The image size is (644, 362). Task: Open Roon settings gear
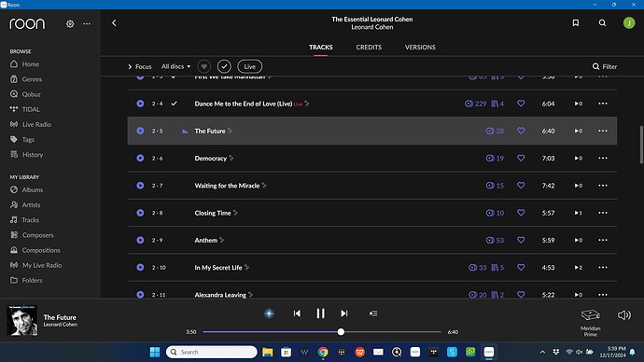[x=70, y=24]
